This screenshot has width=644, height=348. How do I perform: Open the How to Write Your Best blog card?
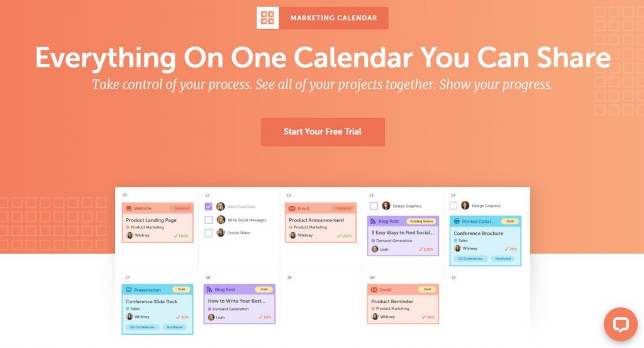(240, 304)
